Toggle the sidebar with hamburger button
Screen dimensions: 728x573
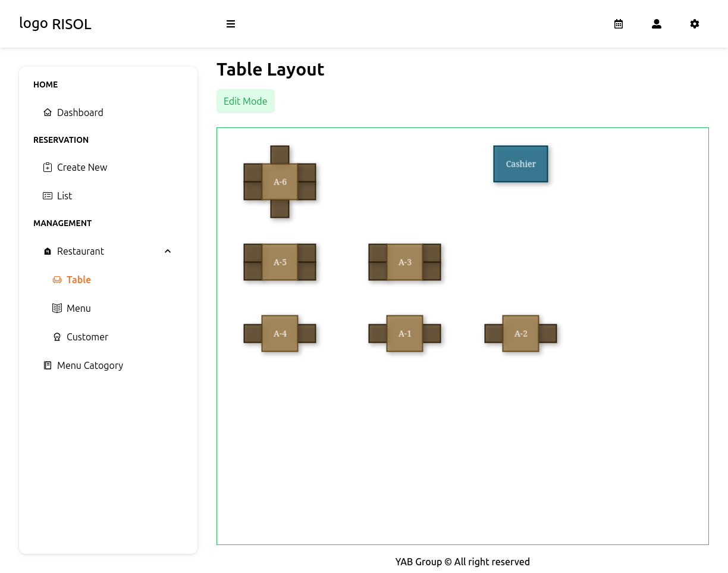tap(231, 24)
